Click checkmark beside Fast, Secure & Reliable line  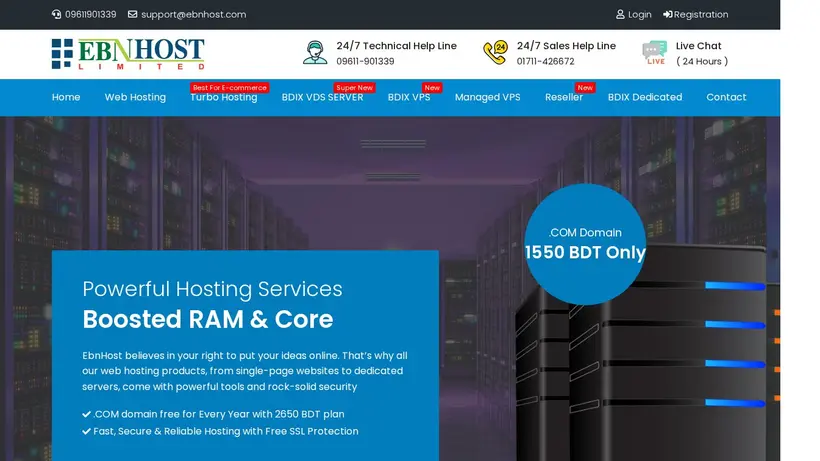tap(86, 432)
